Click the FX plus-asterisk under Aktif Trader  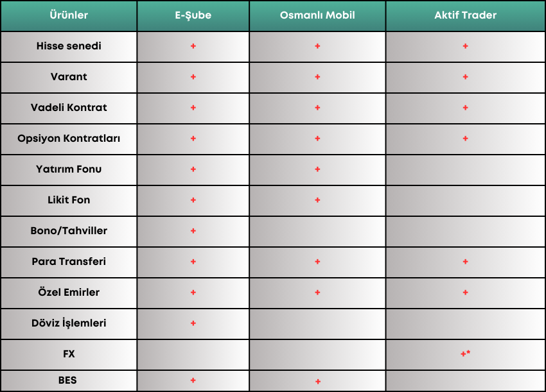(465, 354)
